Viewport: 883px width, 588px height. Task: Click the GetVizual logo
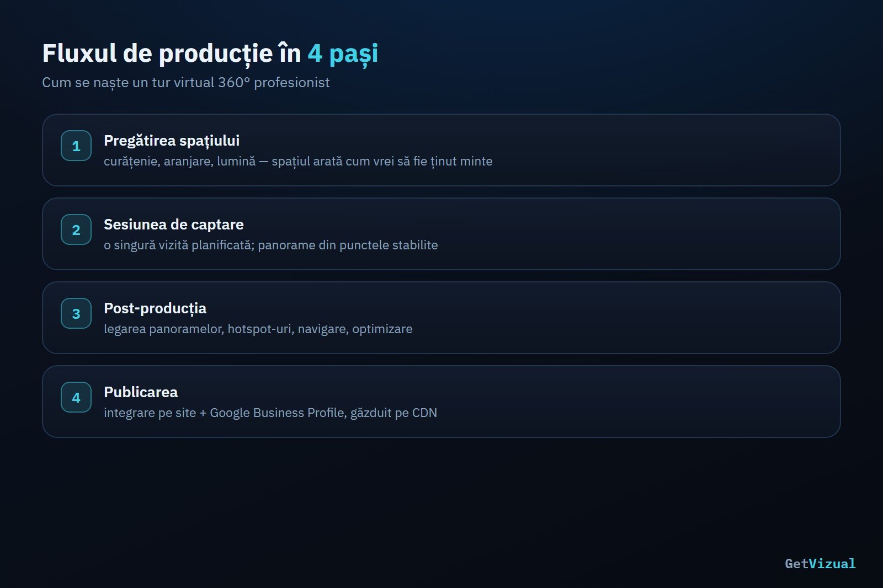point(820,563)
